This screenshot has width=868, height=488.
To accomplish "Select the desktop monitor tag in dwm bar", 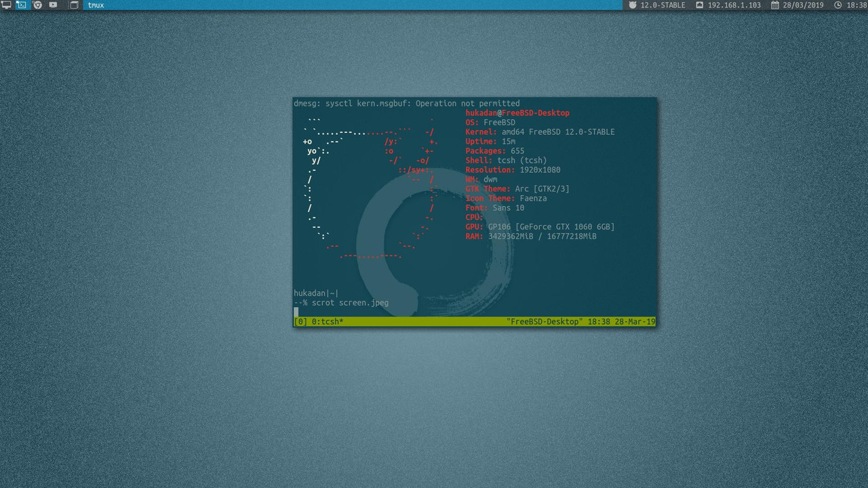I will 6,5.
